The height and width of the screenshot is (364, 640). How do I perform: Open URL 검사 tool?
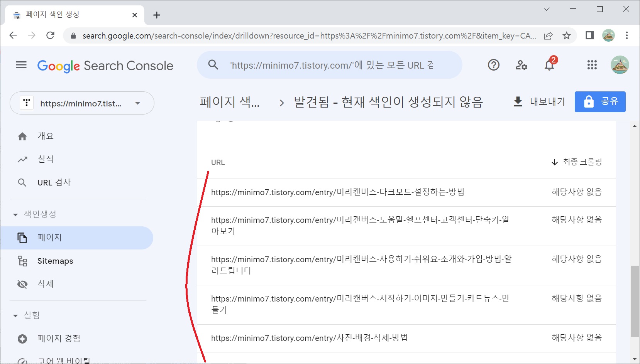coord(54,182)
